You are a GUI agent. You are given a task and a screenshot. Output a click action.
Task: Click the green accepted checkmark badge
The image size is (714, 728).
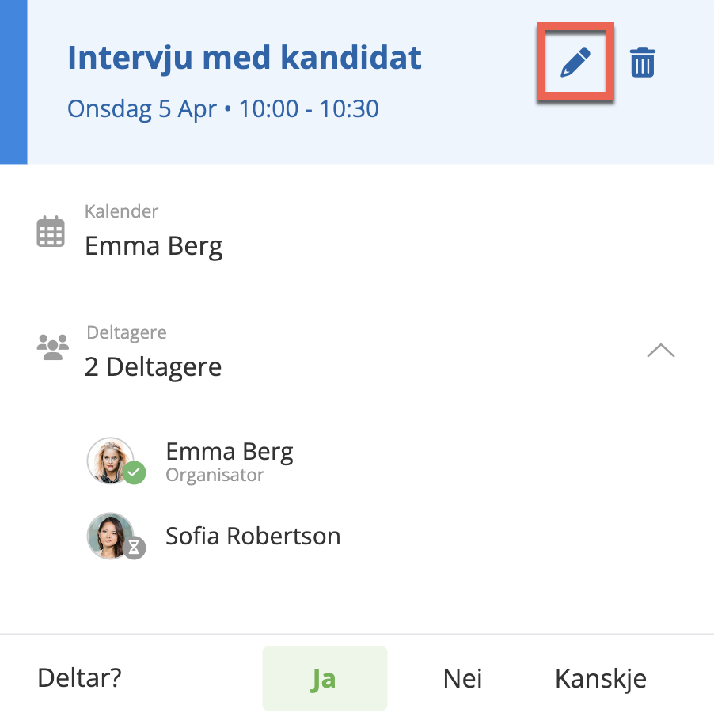pyautogui.click(x=135, y=473)
